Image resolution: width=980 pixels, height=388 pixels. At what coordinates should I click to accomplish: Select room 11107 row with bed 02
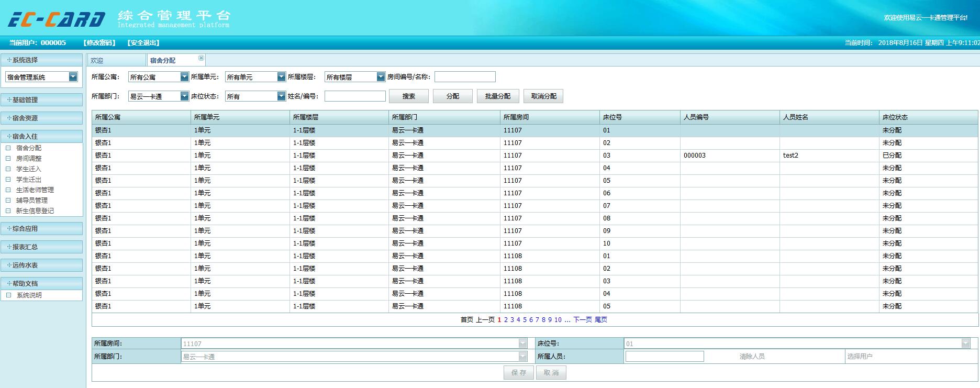tap(534, 143)
